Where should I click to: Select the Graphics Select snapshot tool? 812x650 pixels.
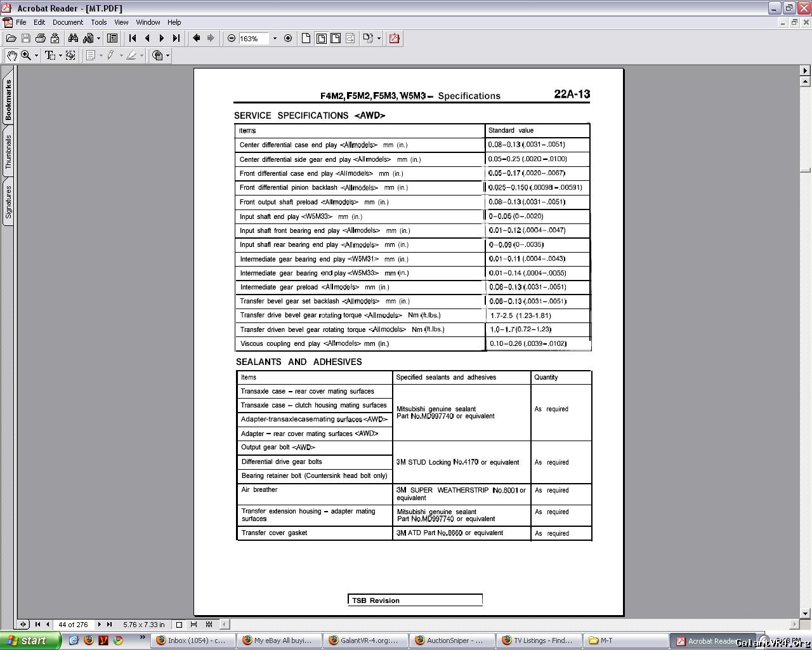click(70, 56)
